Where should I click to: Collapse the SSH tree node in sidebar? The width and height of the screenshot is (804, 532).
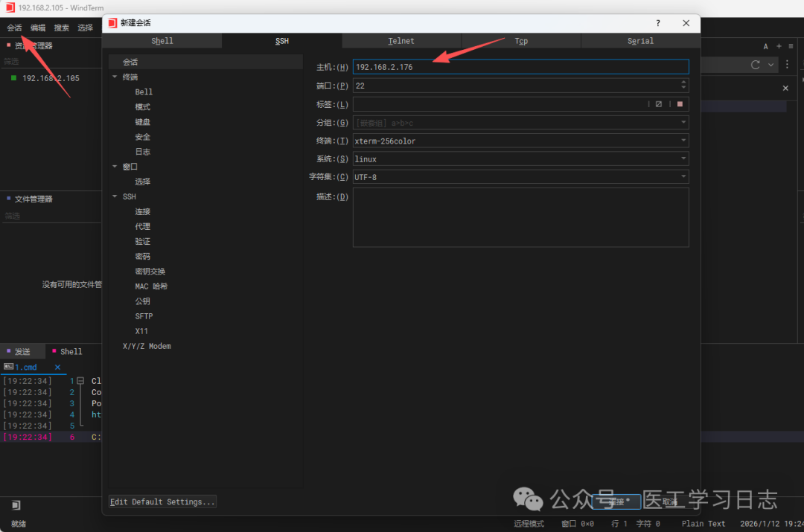click(115, 196)
